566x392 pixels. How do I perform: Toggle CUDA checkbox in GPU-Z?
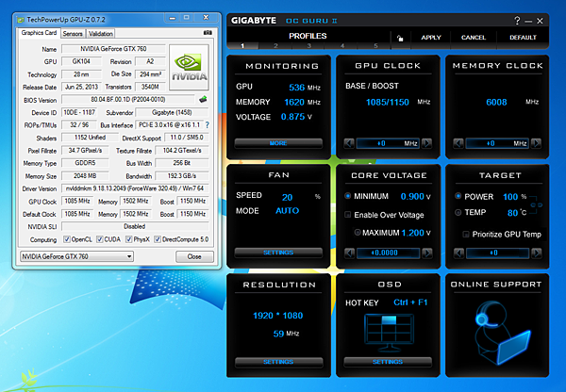coord(100,239)
